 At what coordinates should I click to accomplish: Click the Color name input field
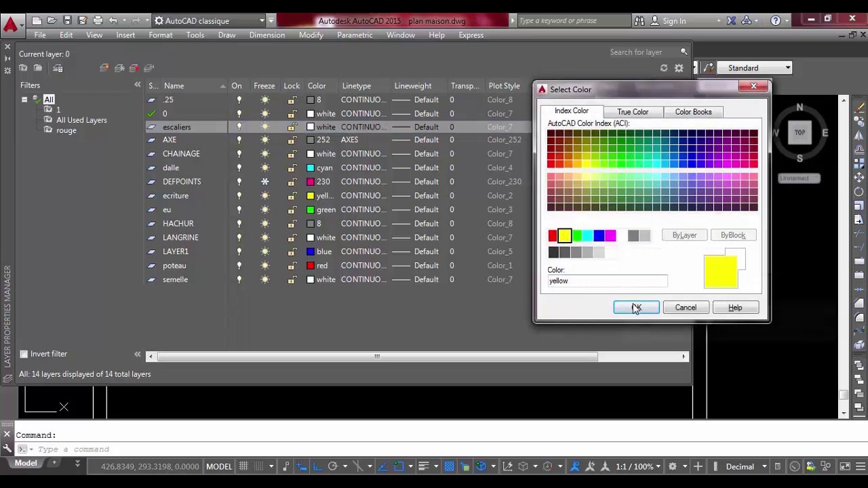(x=608, y=281)
